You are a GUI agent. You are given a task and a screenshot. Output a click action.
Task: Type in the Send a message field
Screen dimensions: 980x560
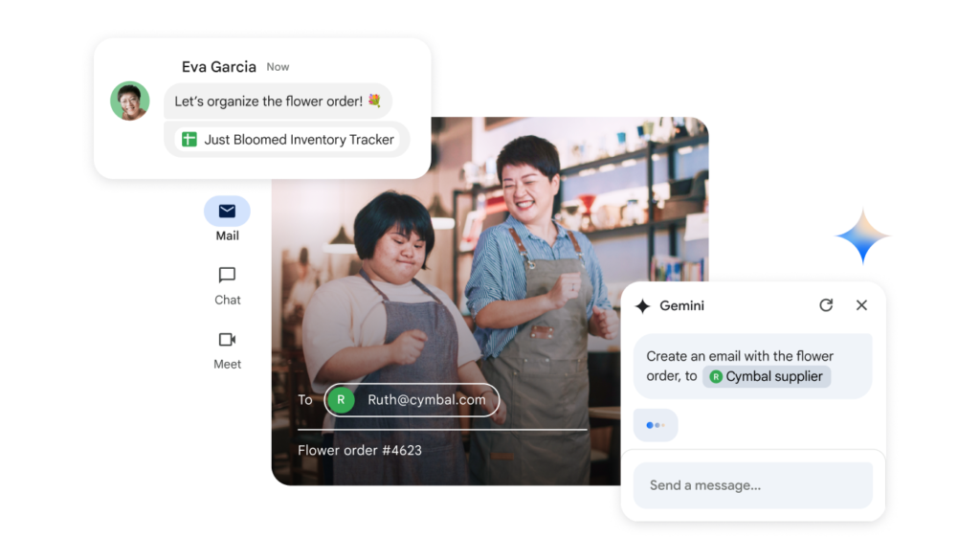[x=752, y=485]
